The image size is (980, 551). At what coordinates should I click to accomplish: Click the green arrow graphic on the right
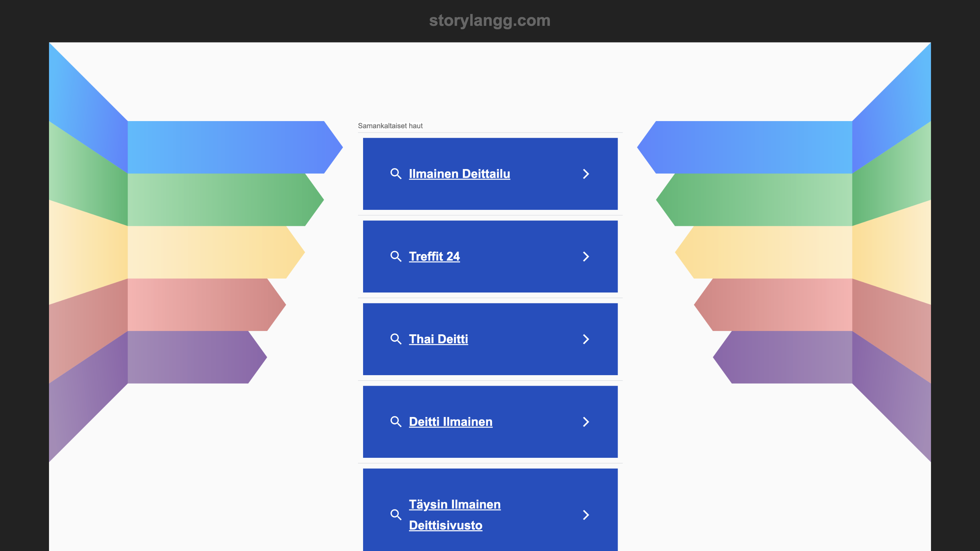[761, 202]
